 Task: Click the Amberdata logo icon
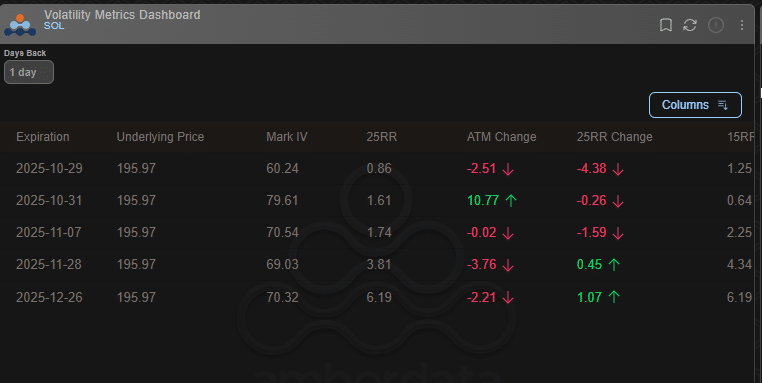coord(20,25)
